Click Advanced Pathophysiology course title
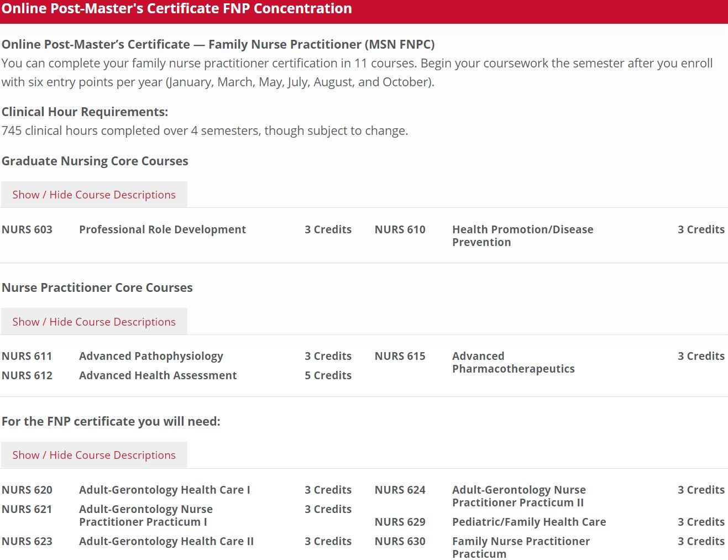This screenshot has height=560, width=728. 151,356
